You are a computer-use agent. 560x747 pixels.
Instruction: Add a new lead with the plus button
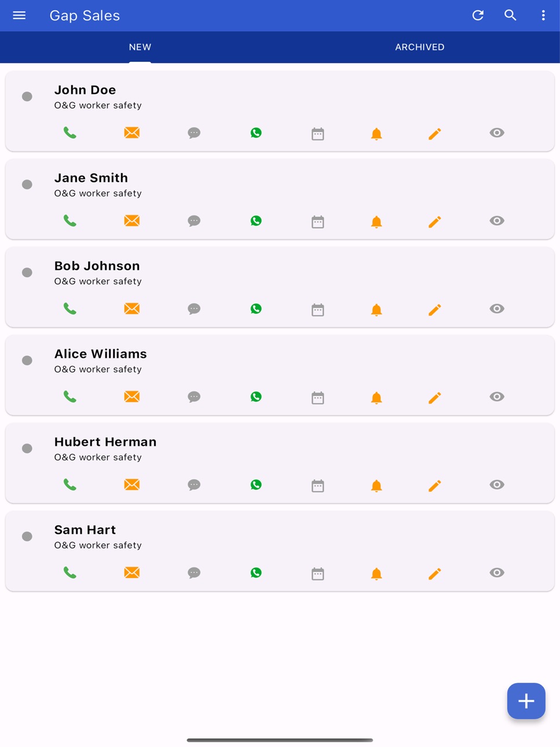pos(526,701)
